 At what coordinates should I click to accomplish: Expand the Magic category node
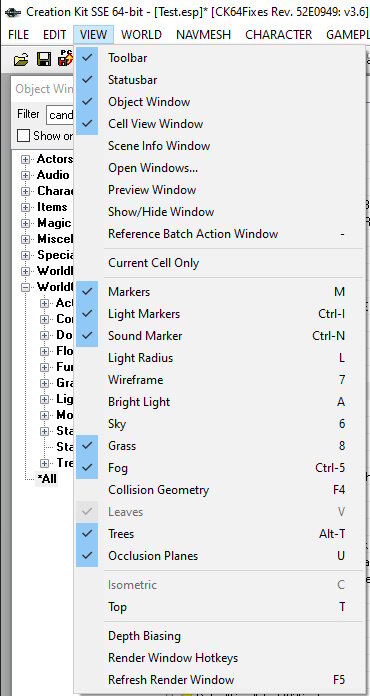(26, 223)
